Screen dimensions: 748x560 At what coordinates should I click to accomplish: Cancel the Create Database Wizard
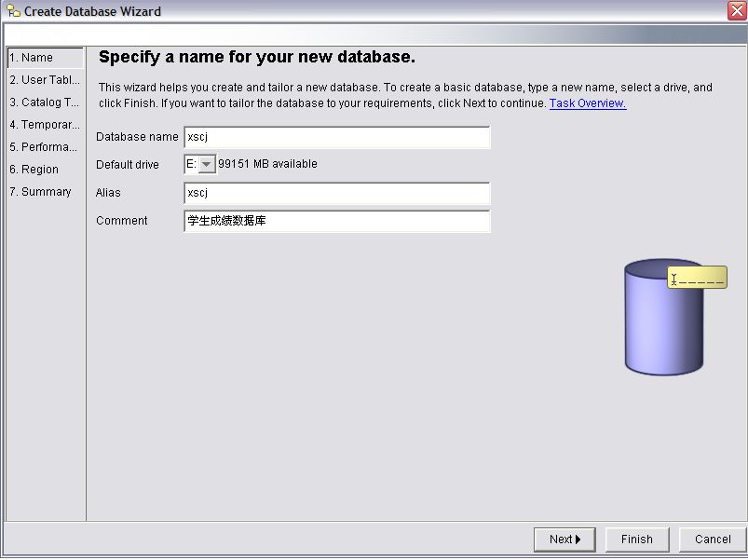[713, 540]
